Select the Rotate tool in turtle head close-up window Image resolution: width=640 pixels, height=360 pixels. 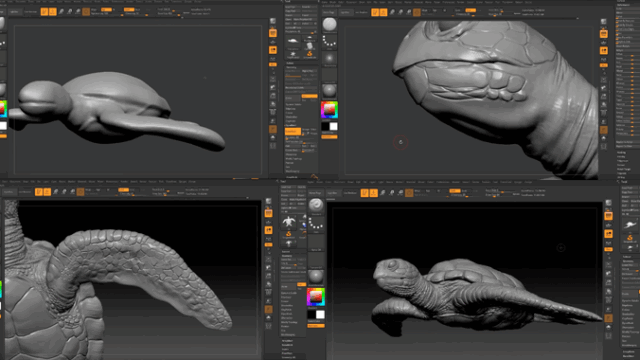click(x=409, y=12)
